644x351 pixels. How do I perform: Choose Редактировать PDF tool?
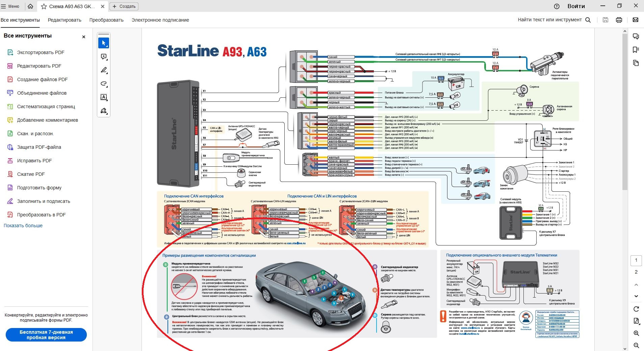[x=39, y=66]
